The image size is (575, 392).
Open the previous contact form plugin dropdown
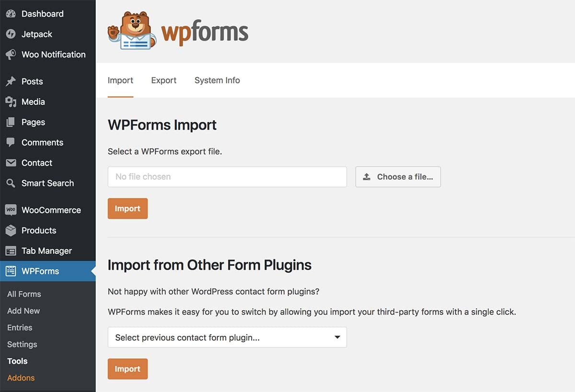click(x=227, y=337)
